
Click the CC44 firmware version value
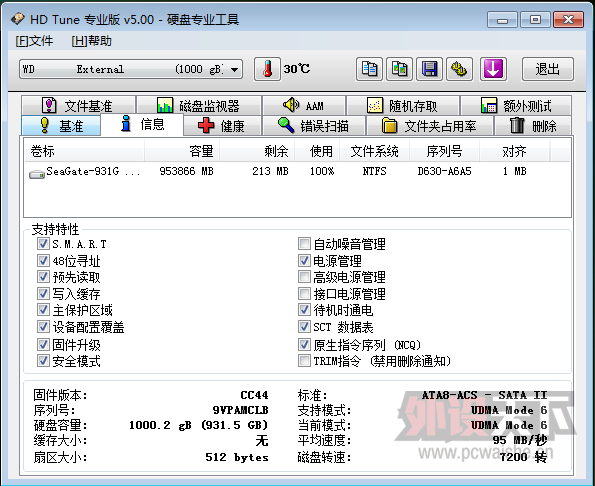coord(254,395)
